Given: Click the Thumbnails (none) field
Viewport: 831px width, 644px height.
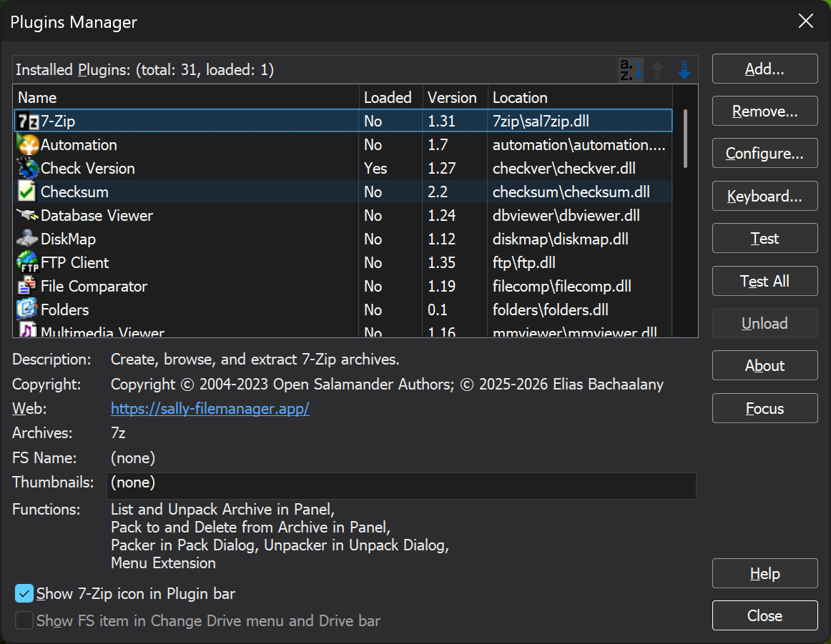Looking at the screenshot, I should (x=401, y=485).
